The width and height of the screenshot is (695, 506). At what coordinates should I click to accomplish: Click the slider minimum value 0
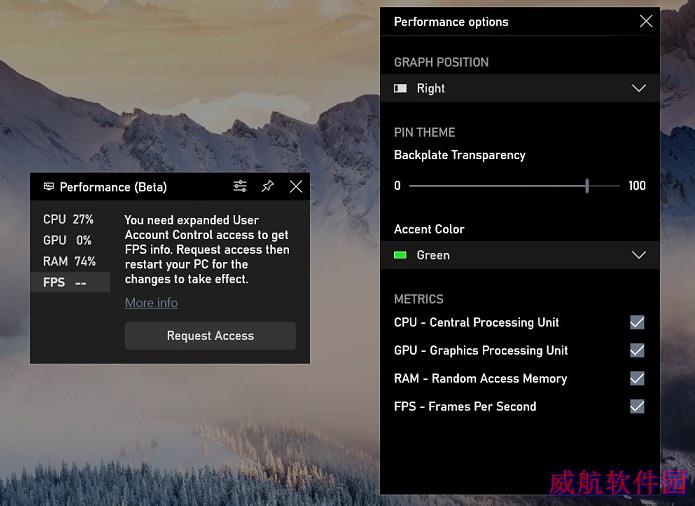click(x=397, y=186)
